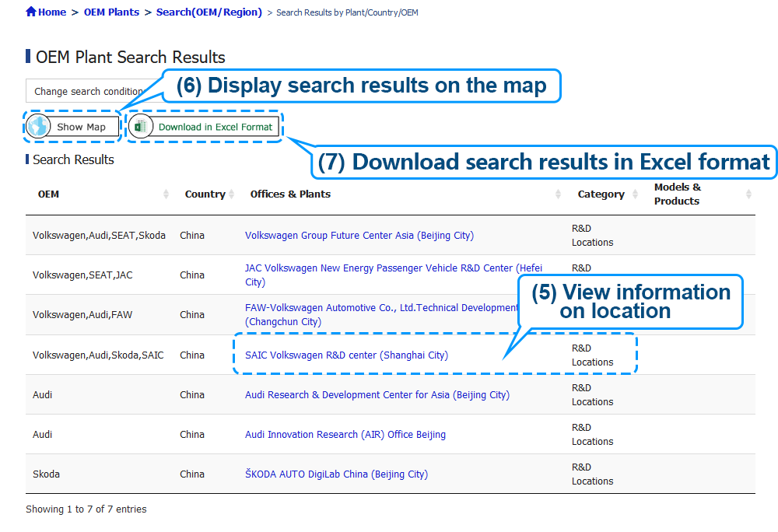Sort results by Category column arrows
The image size is (778, 532).
pyautogui.click(x=635, y=194)
